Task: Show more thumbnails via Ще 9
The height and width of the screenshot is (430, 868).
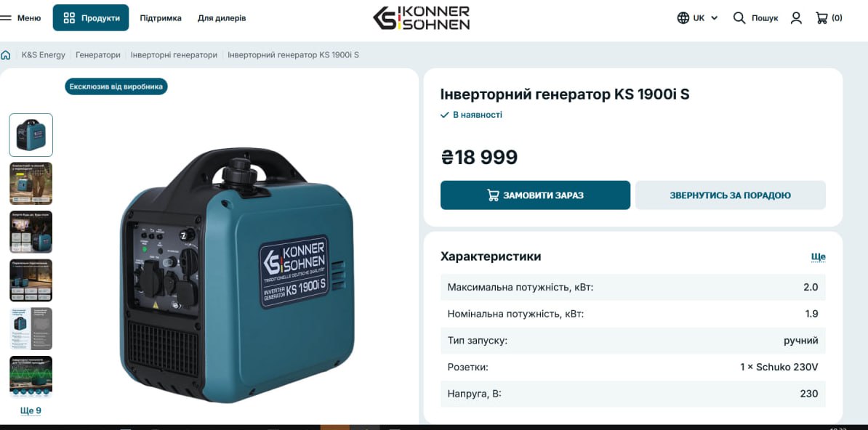Action: 31,410
